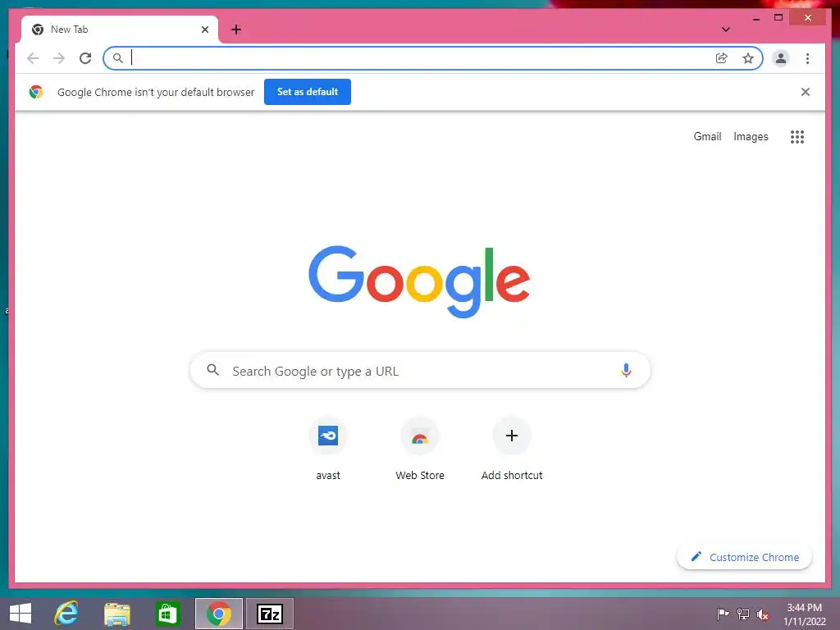Open File Explorer from taskbar
Screen dimensions: 840x630
point(117,614)
